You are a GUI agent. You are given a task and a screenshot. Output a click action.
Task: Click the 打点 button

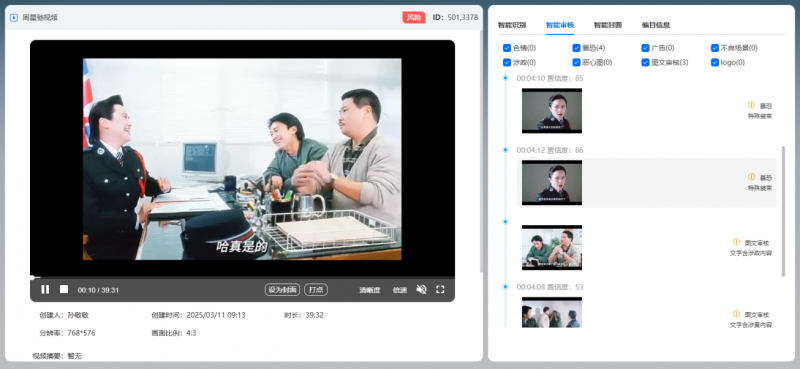click(x=316, y=289)
